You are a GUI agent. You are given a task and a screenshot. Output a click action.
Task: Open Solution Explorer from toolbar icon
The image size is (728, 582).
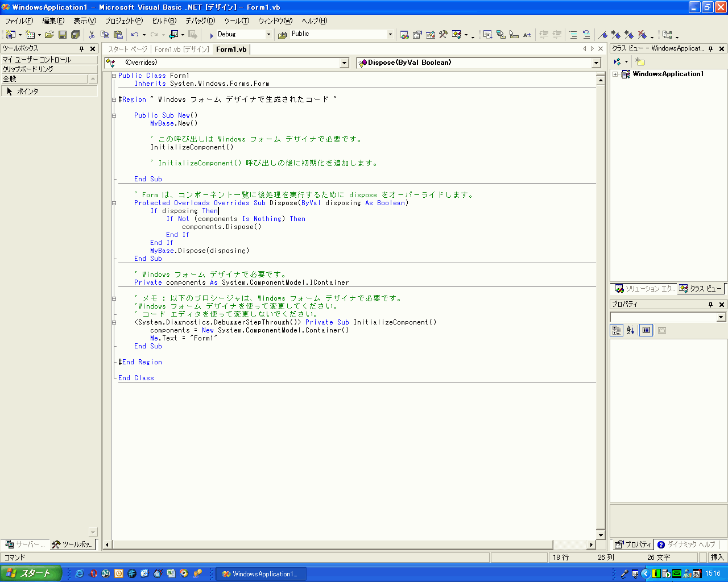pyautogui.click(x=404, y=35)
